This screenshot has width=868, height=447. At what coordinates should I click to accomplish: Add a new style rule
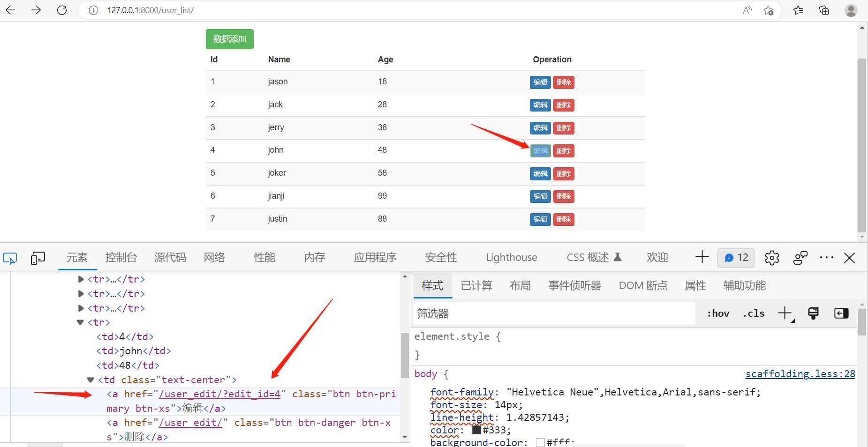click(785, 313)
